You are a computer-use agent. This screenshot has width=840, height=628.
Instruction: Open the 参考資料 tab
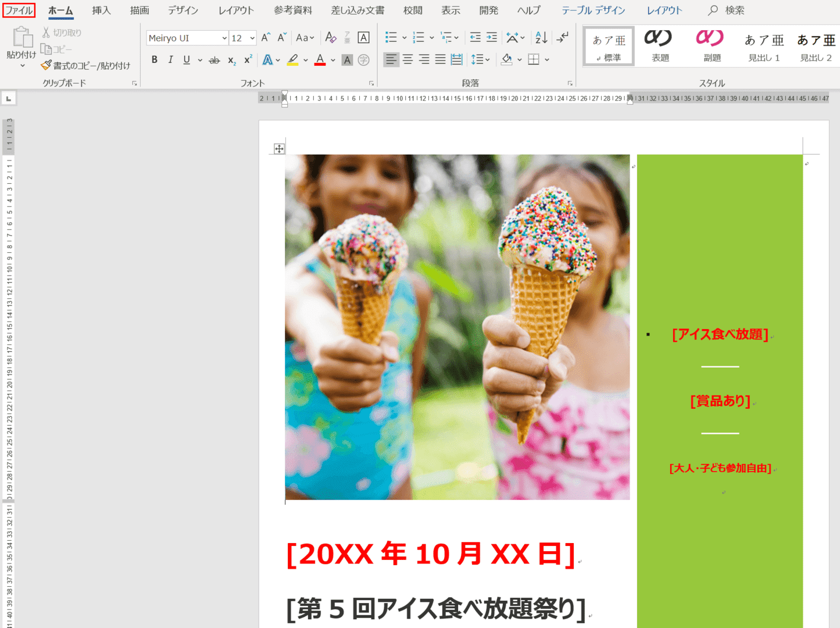coord(293,10)
